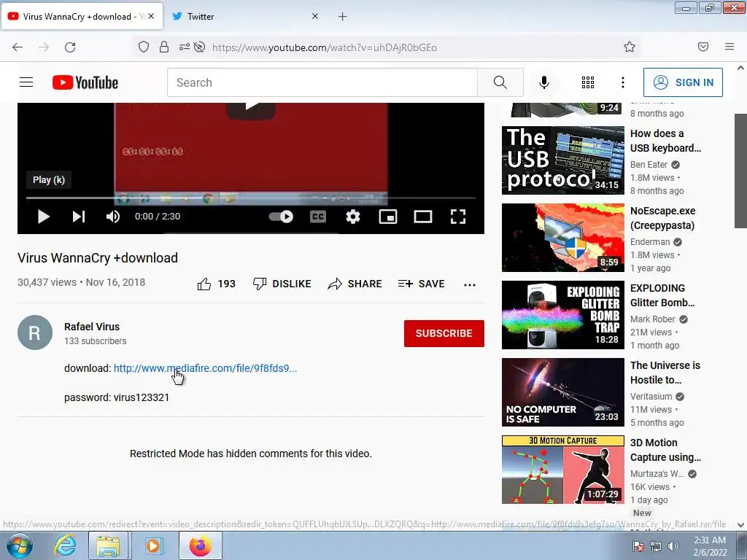The image size is (747, 560).
Task: Open the SHARE dialog
Action: pos(355,284)
